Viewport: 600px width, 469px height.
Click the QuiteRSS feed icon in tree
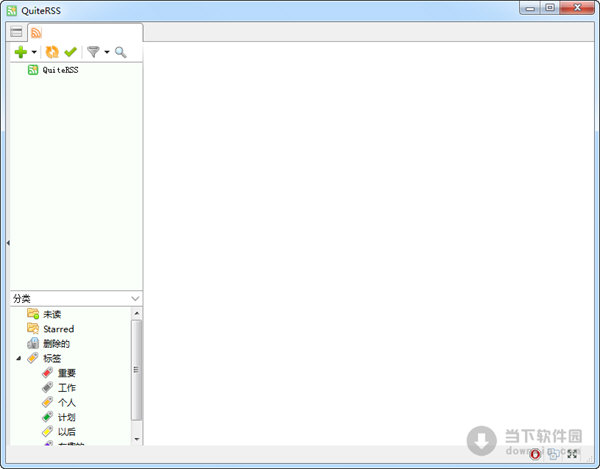point(33,70)
